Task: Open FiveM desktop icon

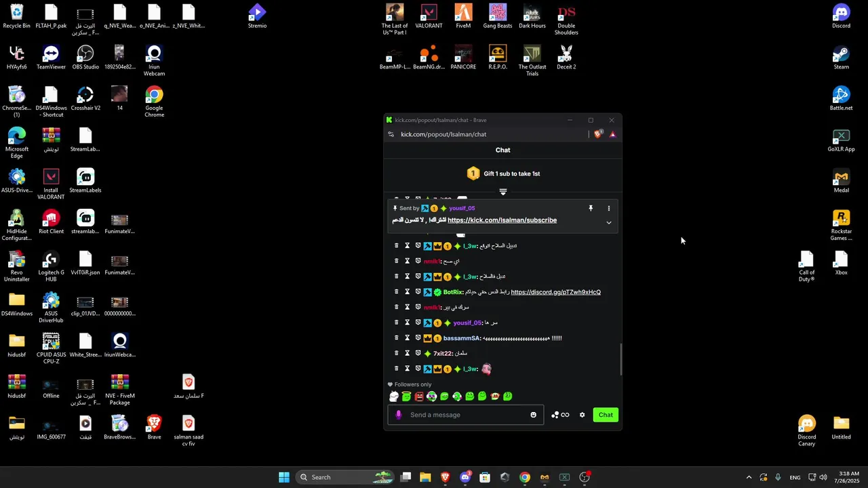Action: pyautogui.click(x=463, y=17)
